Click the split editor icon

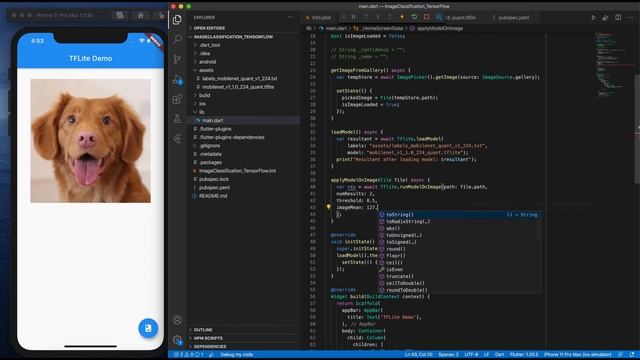(x=618, y=18)
